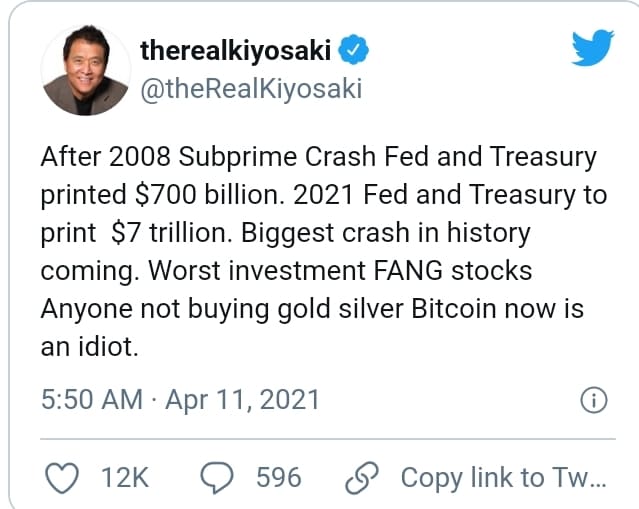Click the chain link icon
639x509 pixels.
(362, 478)
